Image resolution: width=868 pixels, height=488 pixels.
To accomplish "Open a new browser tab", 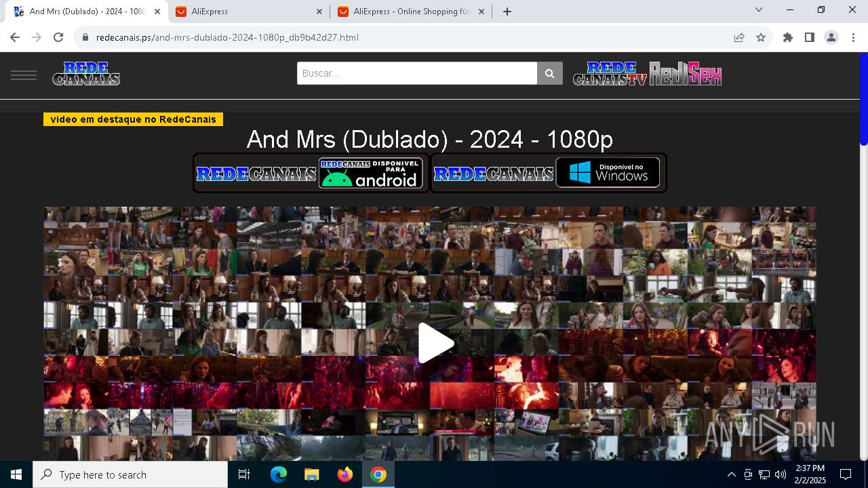I will (507, 12).
